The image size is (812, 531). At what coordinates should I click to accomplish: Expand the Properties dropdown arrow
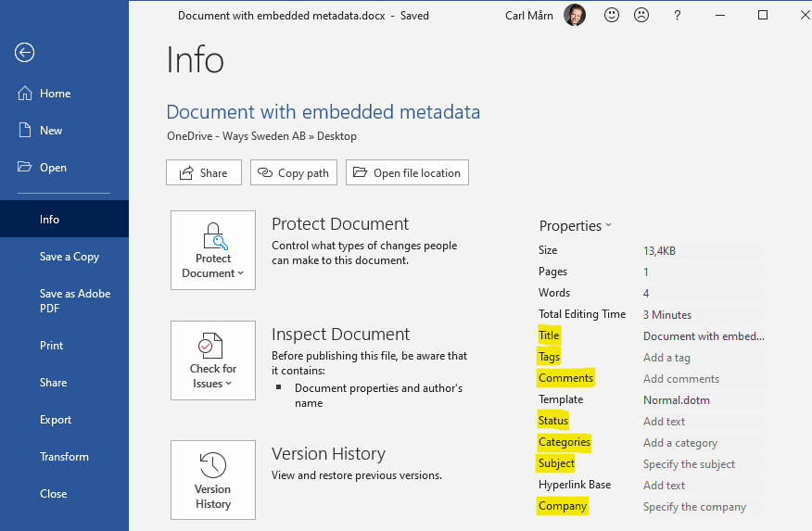click(609, 225)
